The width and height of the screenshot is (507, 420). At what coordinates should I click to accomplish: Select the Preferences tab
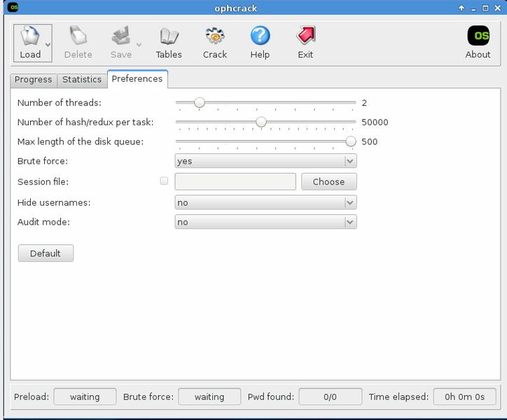click(x=137, y=79)
